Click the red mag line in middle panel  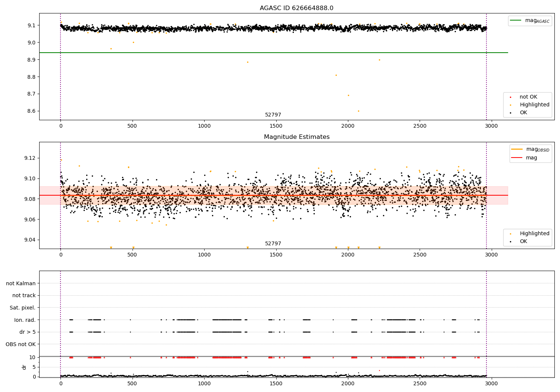pyautogui.click(x=273, y=195)
